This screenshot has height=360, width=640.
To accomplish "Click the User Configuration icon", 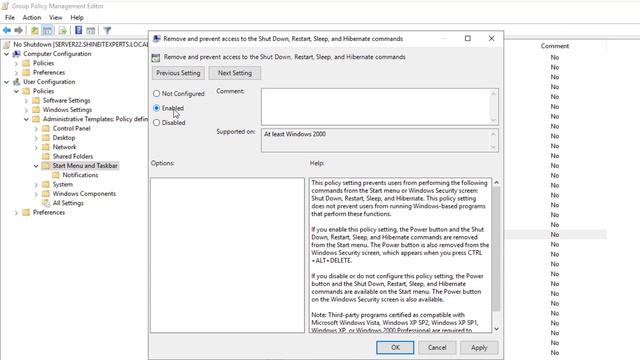I will (x=17, y=82).
